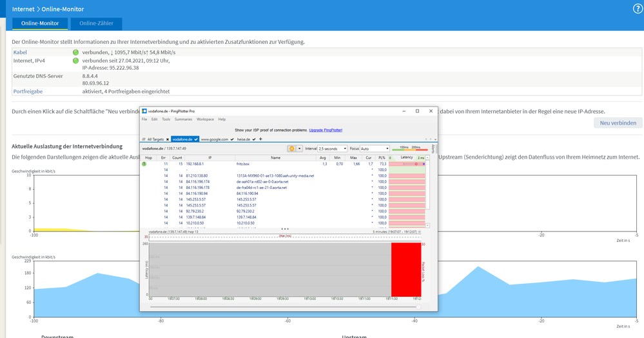Viewport: 644px width, 338px height.
Task: Pause tracing with the orange pause button
Action: [x=291, y=148]
